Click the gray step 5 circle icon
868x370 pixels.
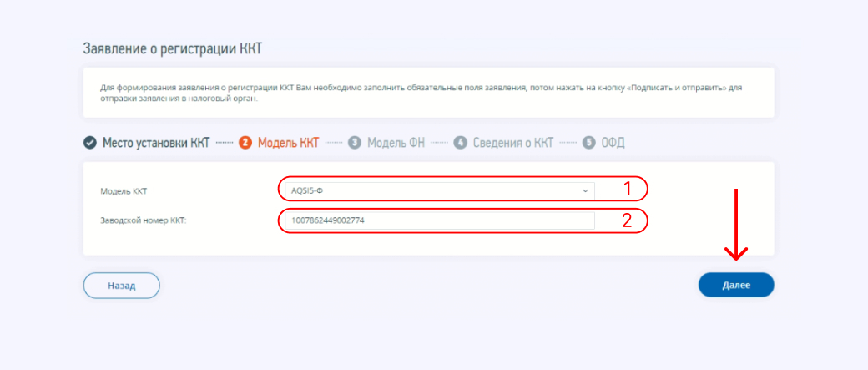pos(589,142)
